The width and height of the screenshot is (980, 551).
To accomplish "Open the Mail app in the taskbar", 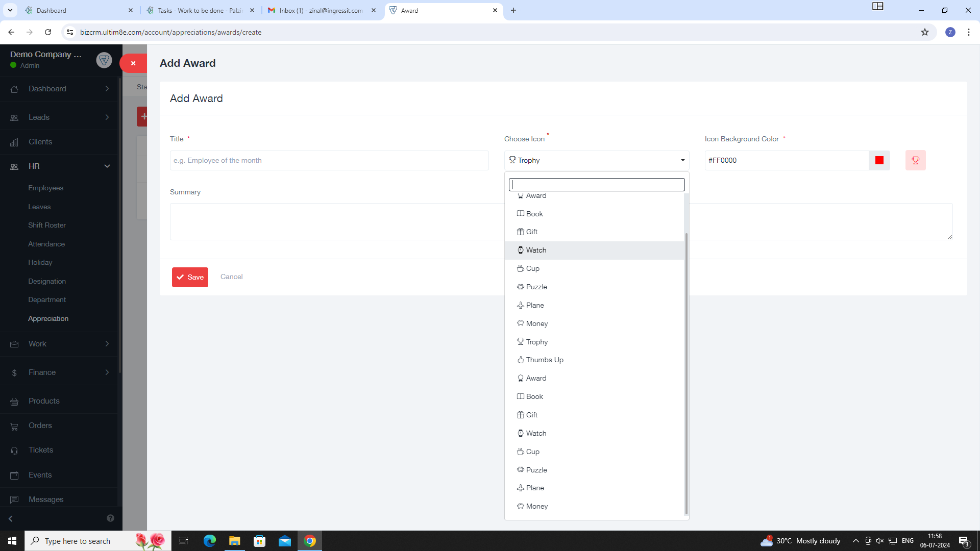I will pos(285,541).
